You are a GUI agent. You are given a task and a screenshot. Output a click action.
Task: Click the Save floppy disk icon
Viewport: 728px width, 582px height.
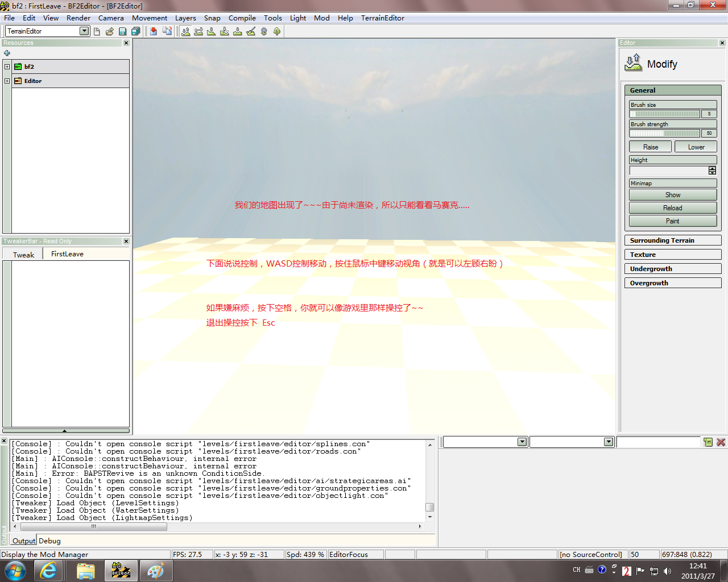pyautogui.click(x=122, y=31)
